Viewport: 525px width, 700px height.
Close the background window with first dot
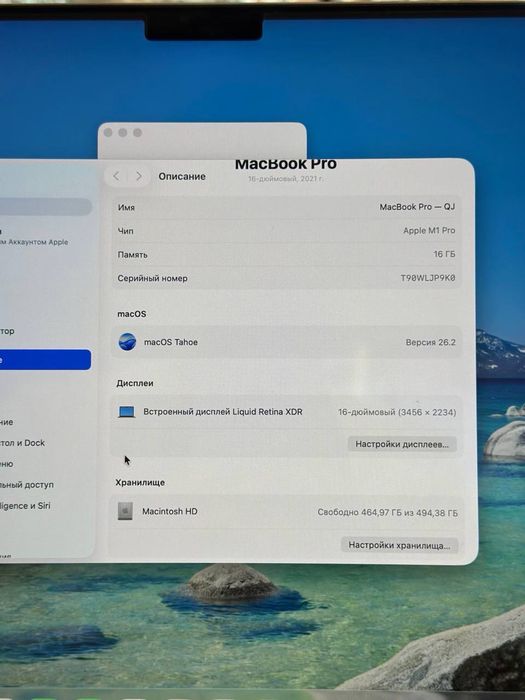click(x=108, y=133)
